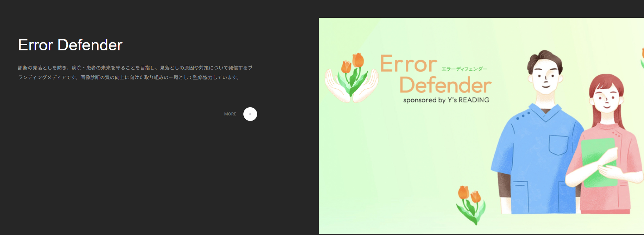Click the MORE text link
Image resolution: width=644 pixels, height=235 pixels.
tap(230, 114)
